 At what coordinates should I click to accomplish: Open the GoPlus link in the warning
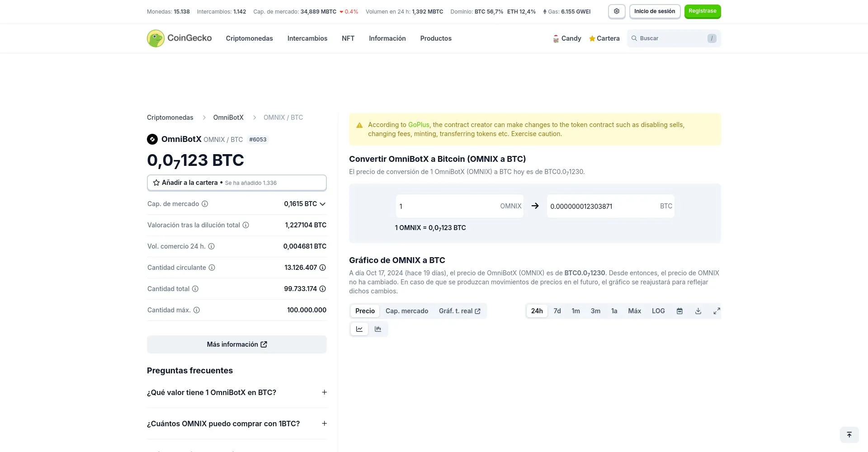click(x=419, y=125)
